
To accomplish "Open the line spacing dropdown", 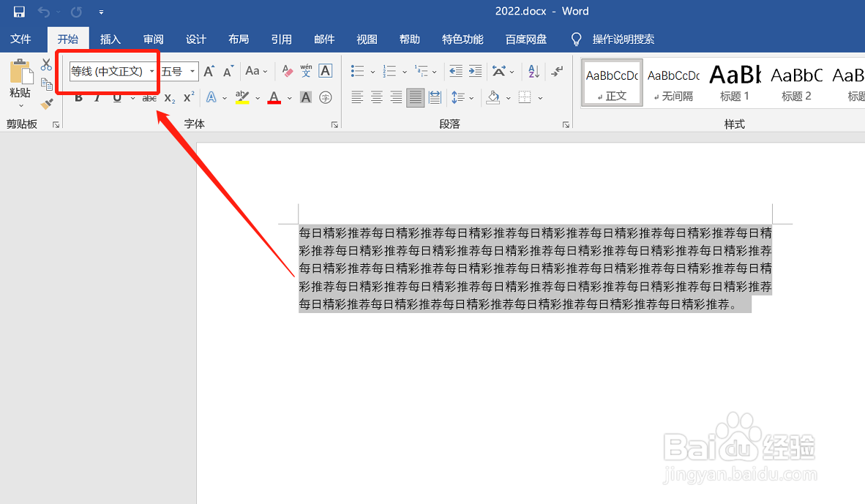I will 471,97.
